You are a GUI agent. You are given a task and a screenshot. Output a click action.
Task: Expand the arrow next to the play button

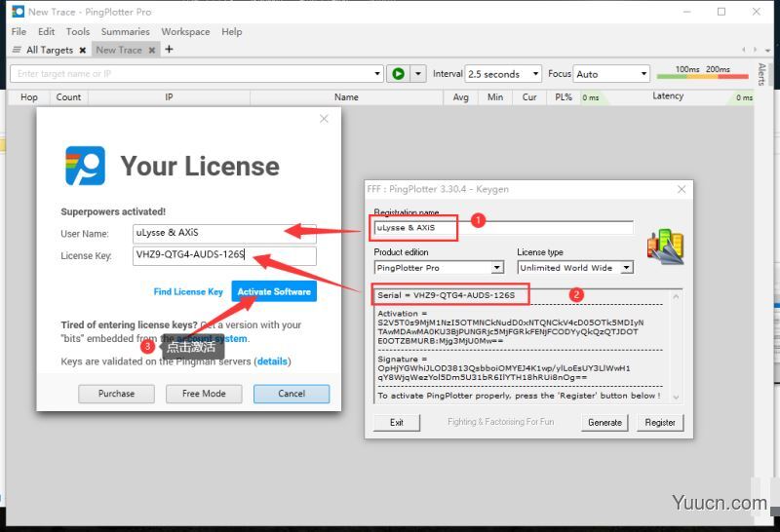coord(418,74)
